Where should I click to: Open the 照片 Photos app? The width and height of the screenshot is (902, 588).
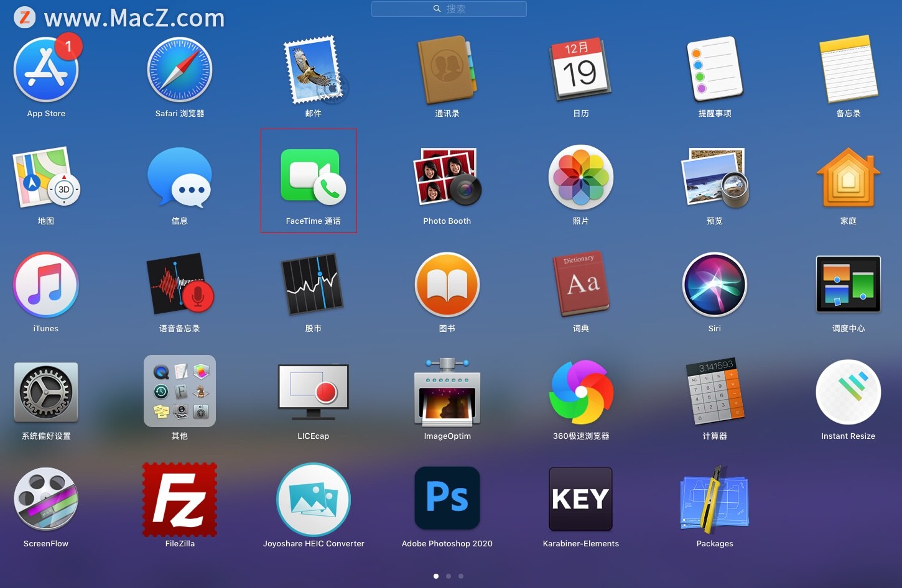pyautogui.click(x=581, y=177)
